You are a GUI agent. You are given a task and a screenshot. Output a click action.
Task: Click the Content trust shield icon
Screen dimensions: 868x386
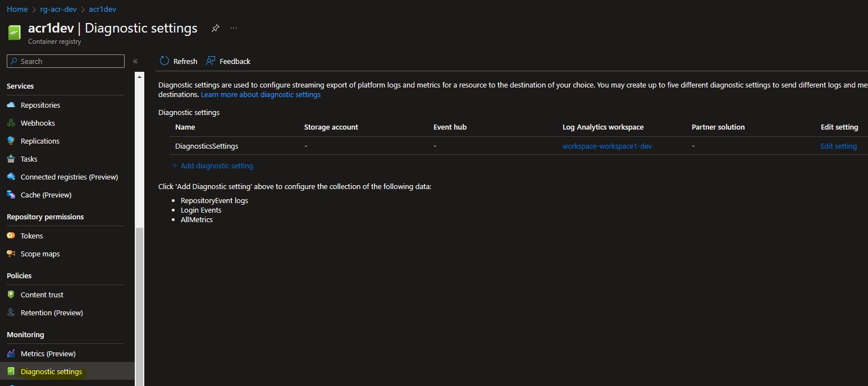click(11, 295)
